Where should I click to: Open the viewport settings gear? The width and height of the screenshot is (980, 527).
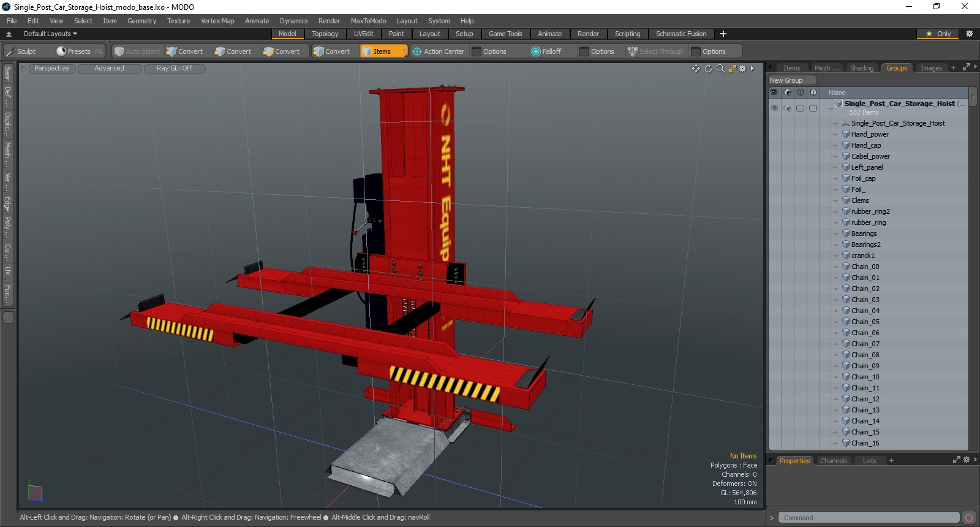(742, 69)
